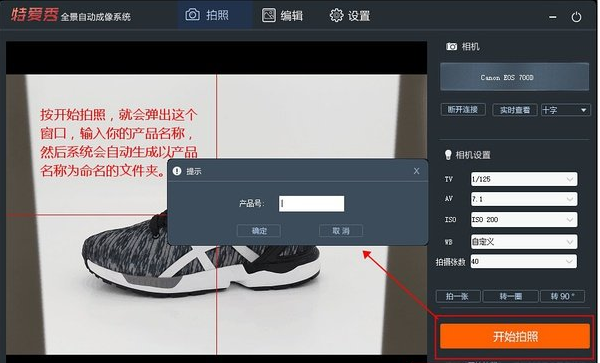Click the power icon in the title bar
Image resolution: width=600 pixels, height=363 pixels.
coord(576,17)
